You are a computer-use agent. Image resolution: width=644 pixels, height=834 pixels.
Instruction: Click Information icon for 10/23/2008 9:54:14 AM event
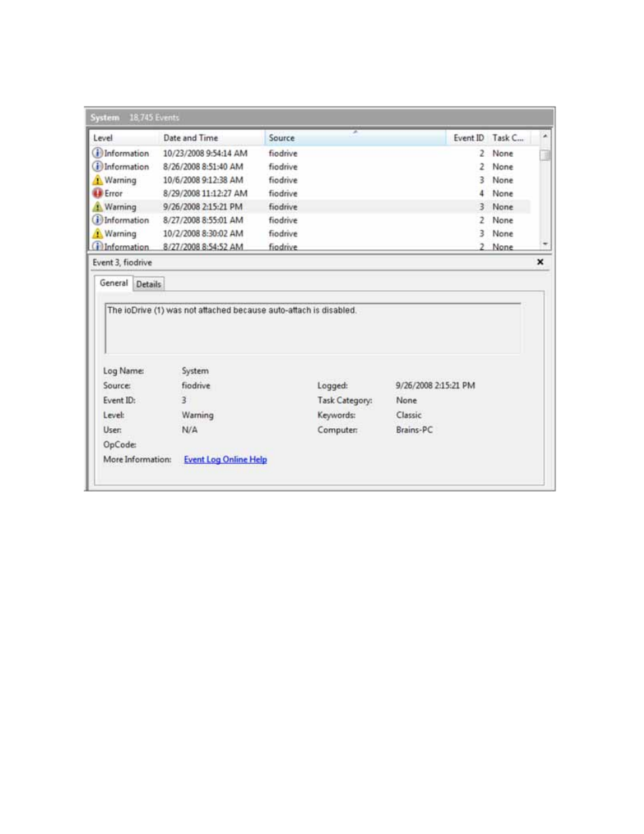[x=97, y=153]
